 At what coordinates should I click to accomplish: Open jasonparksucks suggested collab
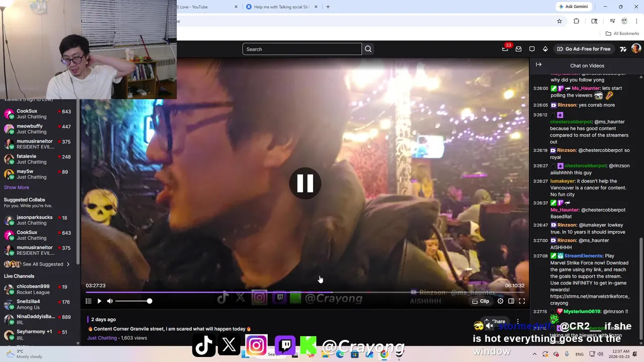point(38,220)
